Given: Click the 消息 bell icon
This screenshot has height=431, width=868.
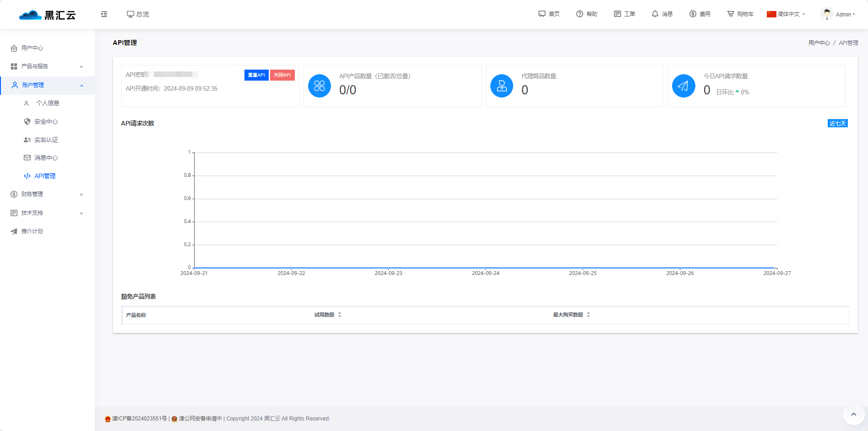Looking at the screenshot, I should (x=655, y=14).
